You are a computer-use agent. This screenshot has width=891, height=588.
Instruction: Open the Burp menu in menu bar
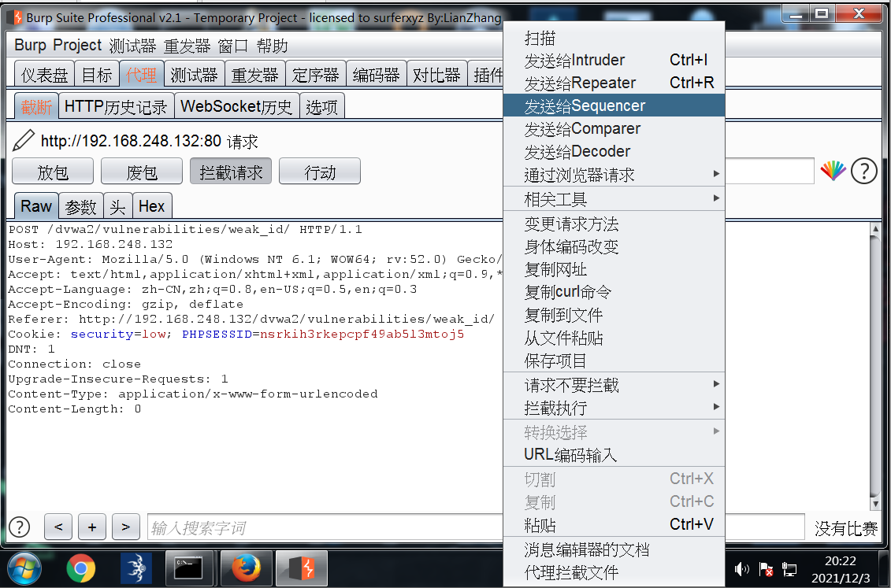pyautogui.click(x=30, y=45)
